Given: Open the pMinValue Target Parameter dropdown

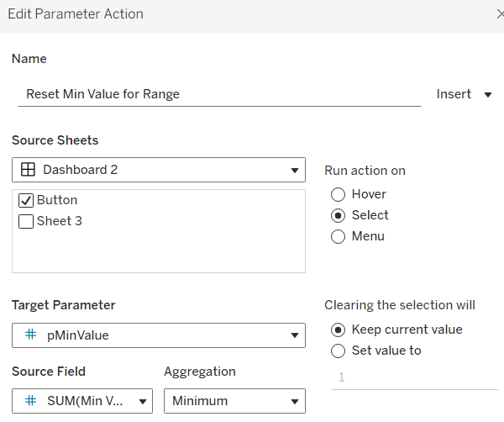Looking at the screenshot, I should 294,335.
